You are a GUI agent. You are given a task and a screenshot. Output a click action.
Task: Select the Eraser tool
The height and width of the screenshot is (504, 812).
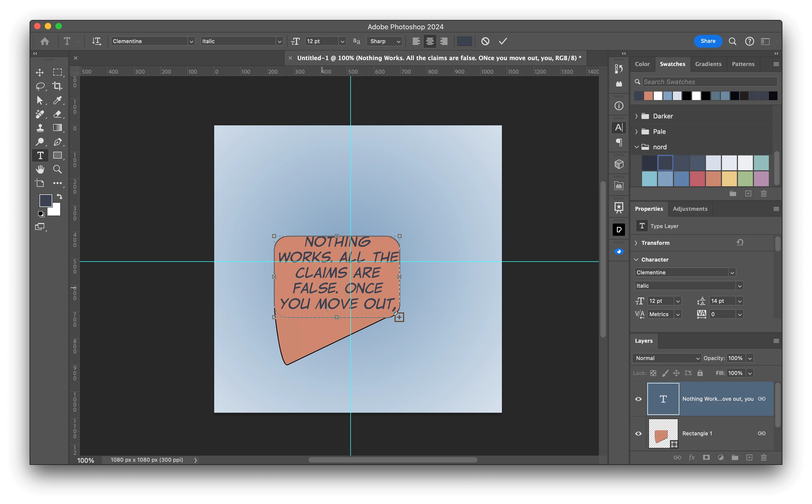click(57, 114)
